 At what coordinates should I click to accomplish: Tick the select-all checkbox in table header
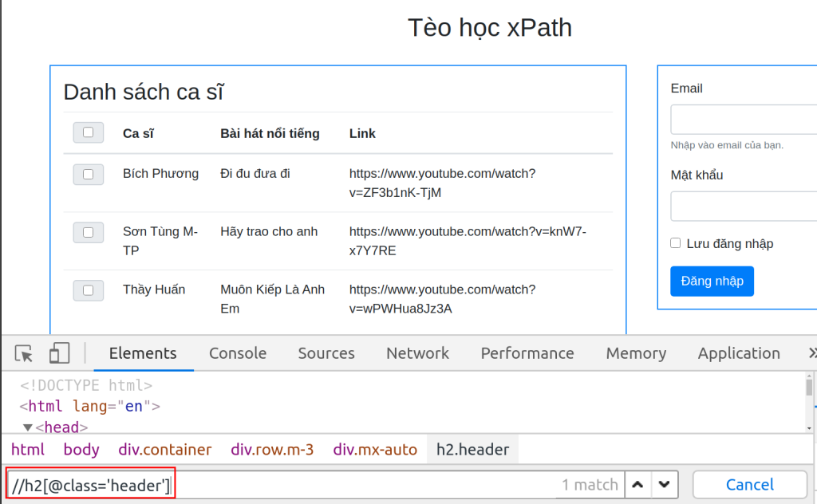88,132
